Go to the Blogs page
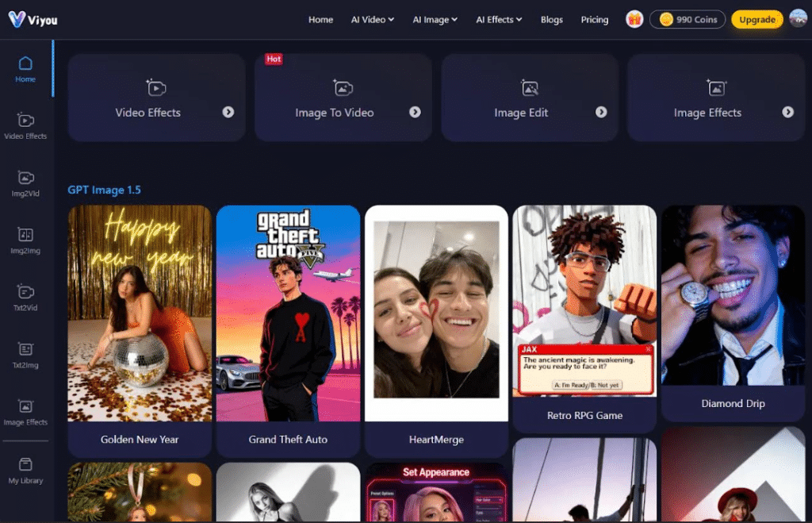 click(551, 19)
